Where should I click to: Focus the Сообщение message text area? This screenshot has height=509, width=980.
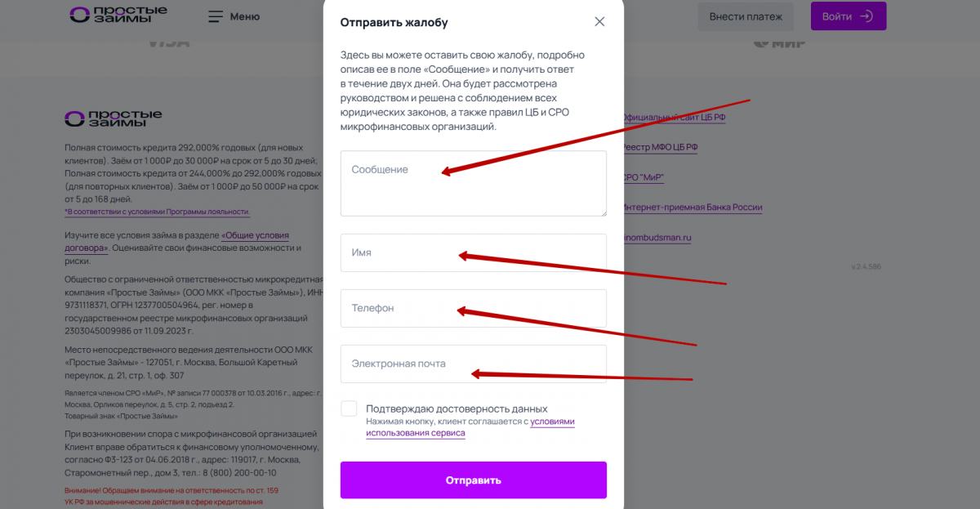tap(473, 183)
